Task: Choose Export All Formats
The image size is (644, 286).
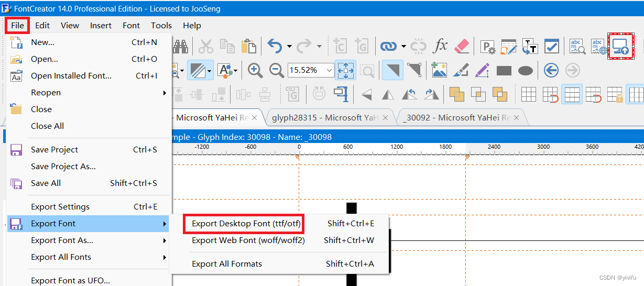Action: point(280,264)
